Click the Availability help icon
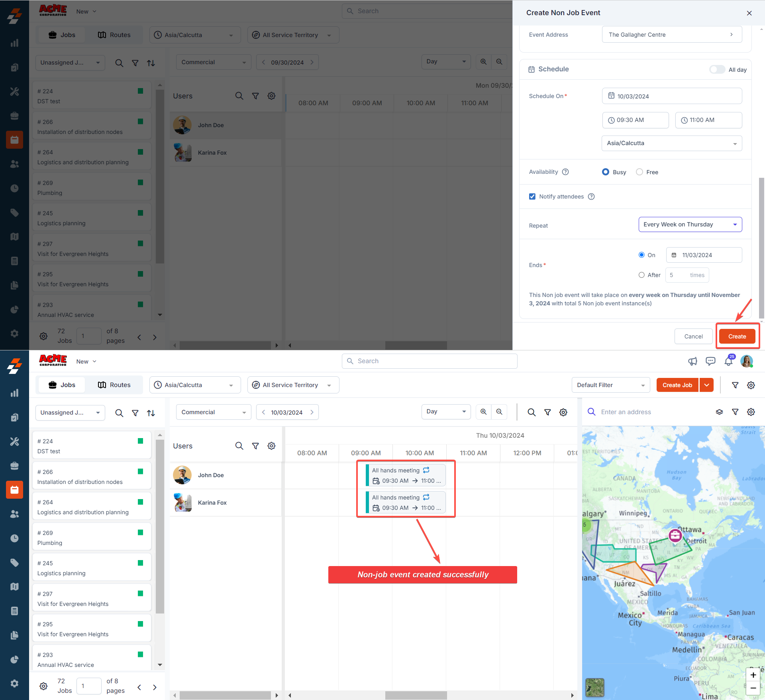This screenshot has width=765, height=700. tap(565, 172)
